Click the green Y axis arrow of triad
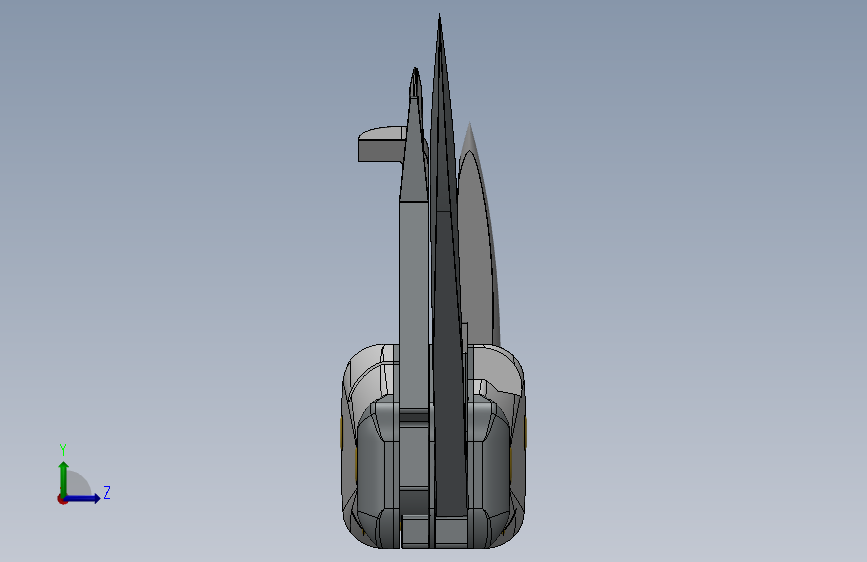867x562 pixels. pyautogui.click(x=64, y=478)
